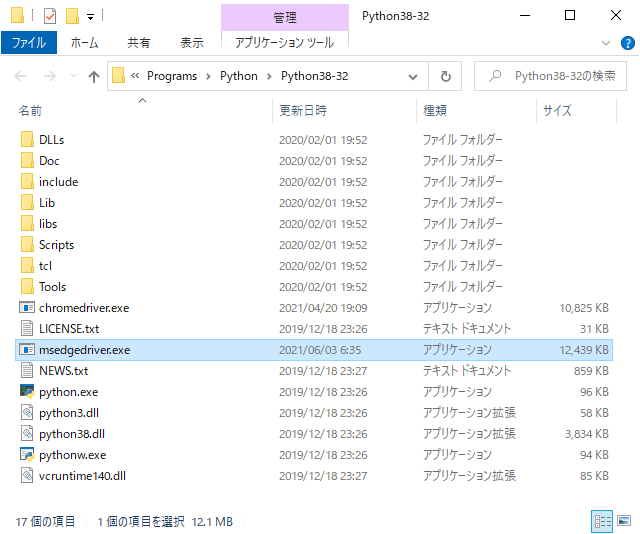This screenshot has width=640, height=534.
Task: Open the Python breadcrumb subfolder arrow
Action: click(269, 76)
